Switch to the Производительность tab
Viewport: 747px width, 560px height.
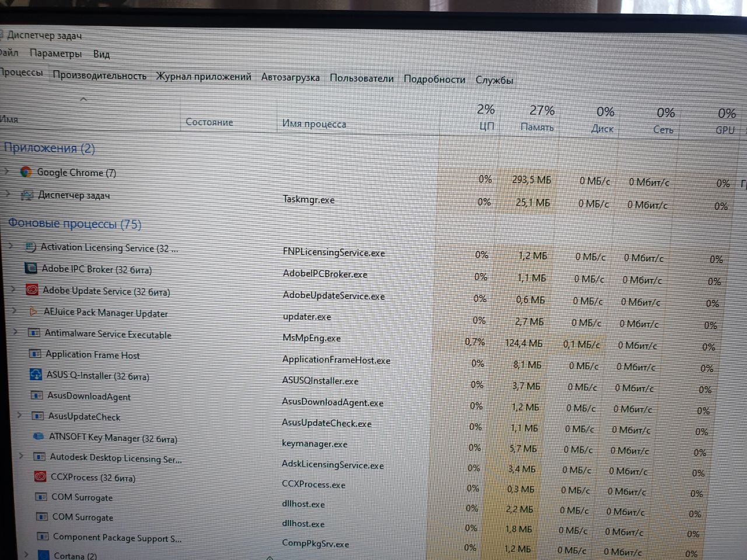(100, 76)
